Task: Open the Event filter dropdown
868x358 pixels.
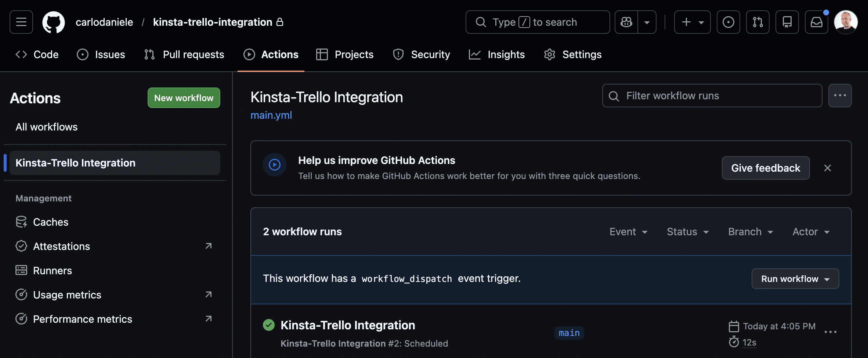Action: coord(628,232)
